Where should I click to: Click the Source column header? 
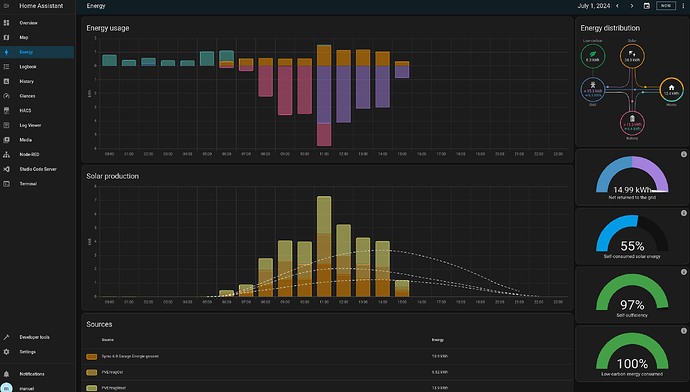[107, 340]
